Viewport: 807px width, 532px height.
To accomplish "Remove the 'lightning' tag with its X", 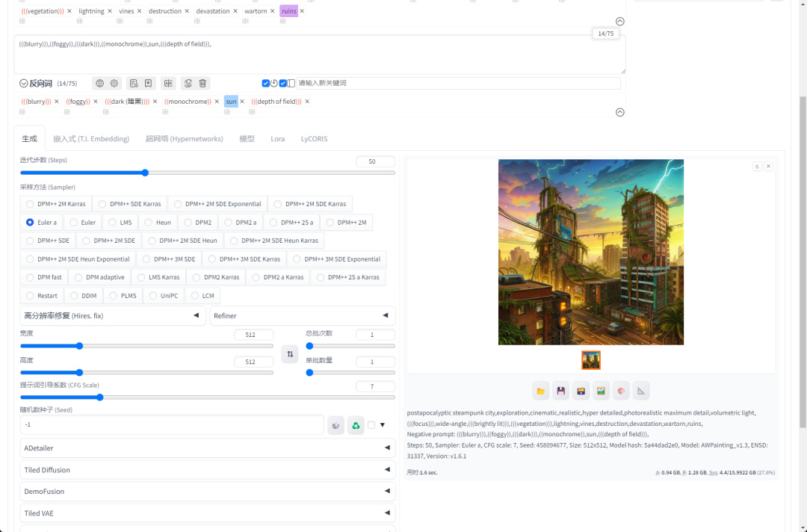I will tap(110, 10).
